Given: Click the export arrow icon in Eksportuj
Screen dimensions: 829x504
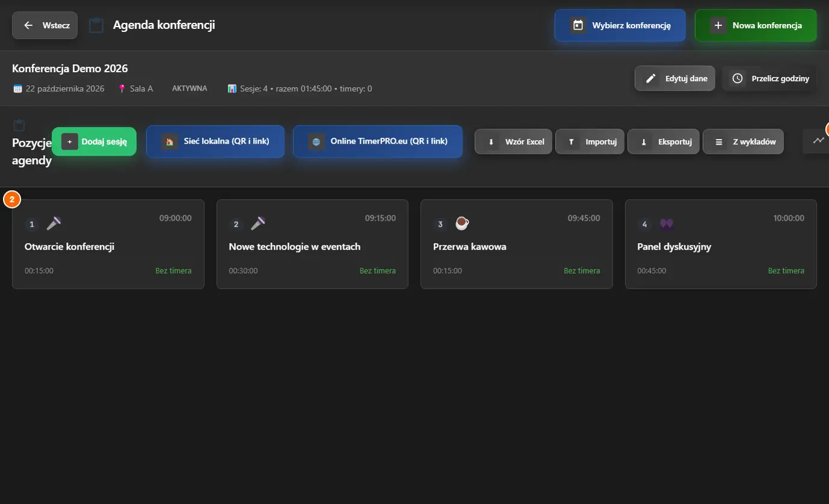Looking at the screenshot, I should (x=644, y=142).
